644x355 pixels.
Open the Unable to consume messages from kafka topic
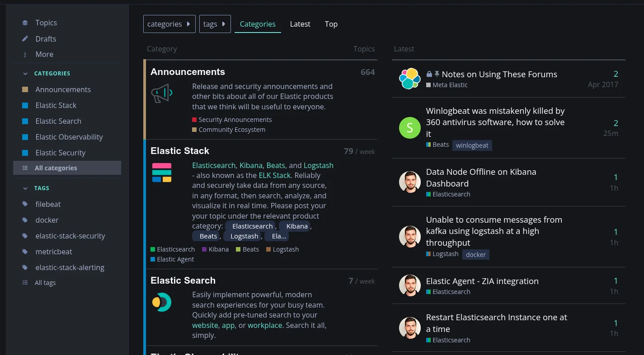pyautogui.click(x=494, y=231)
